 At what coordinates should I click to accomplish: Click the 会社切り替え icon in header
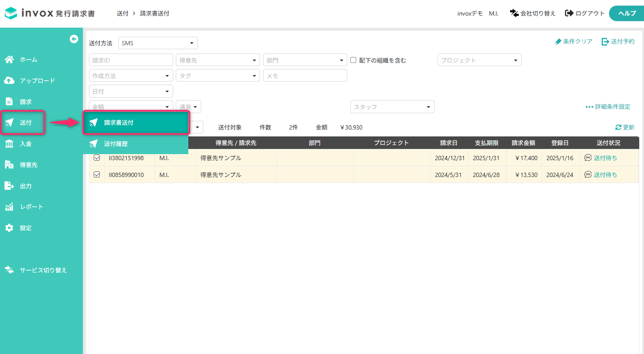(x=514, y=13)
